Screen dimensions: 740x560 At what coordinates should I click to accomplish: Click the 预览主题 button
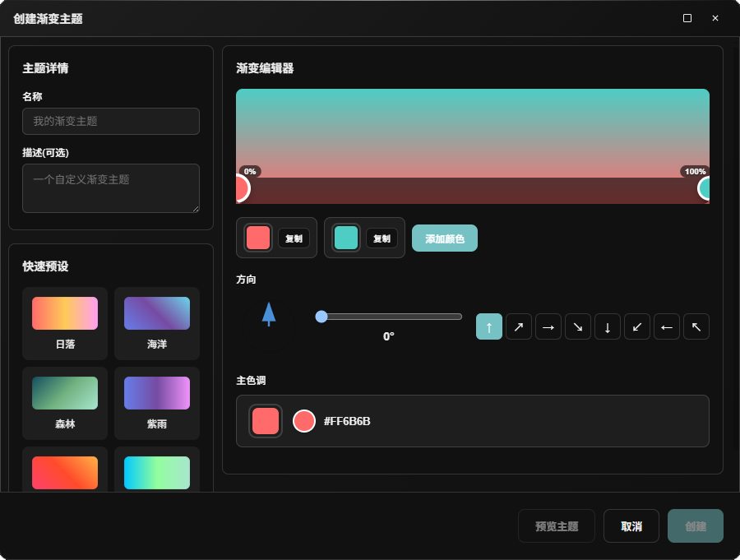pos(557,526)
